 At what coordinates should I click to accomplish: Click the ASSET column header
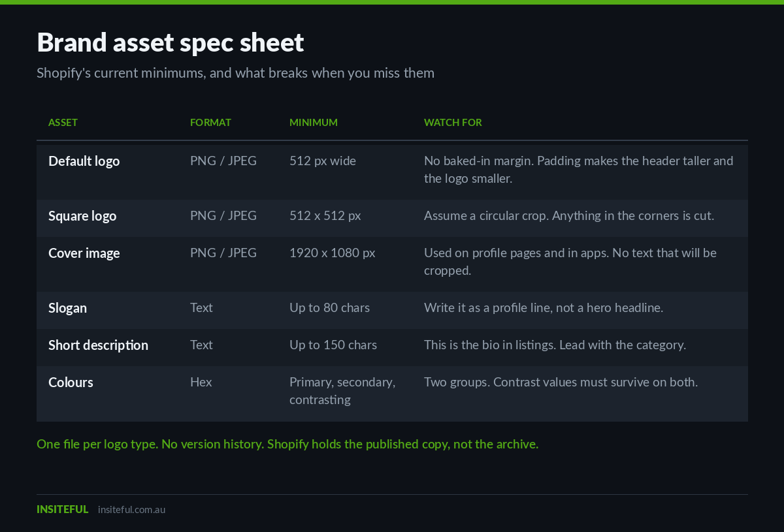pyautogui.click(x=63, y=123)
